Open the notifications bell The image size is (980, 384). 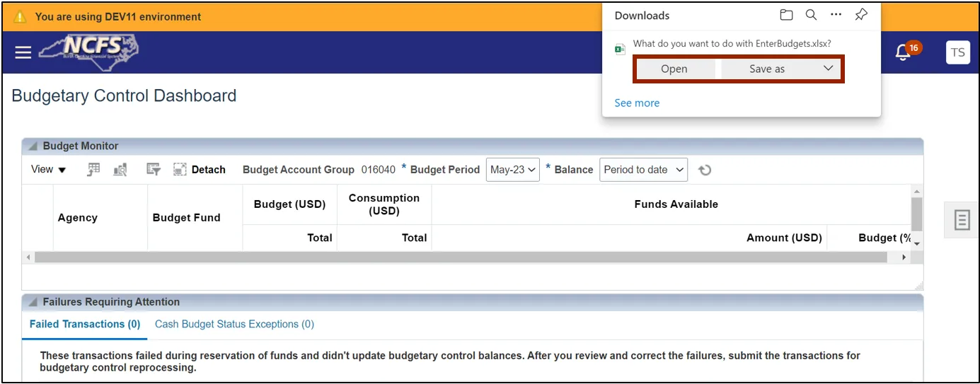902,52
